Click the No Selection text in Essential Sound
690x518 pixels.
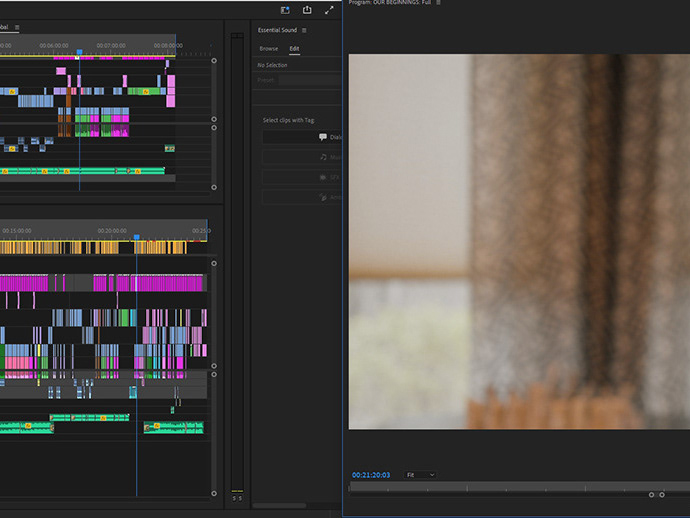(272, 65)
